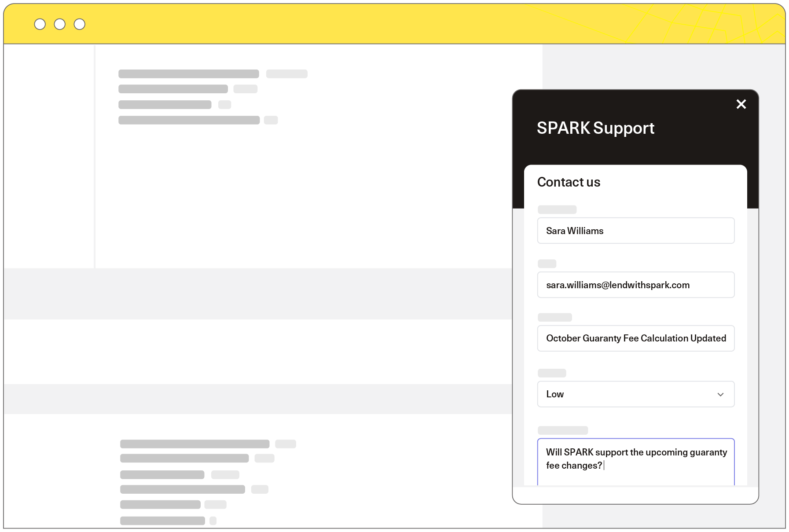Screen dimensions: 789x532
Task: Click placeholder label above the subject field
Action: 554,317
